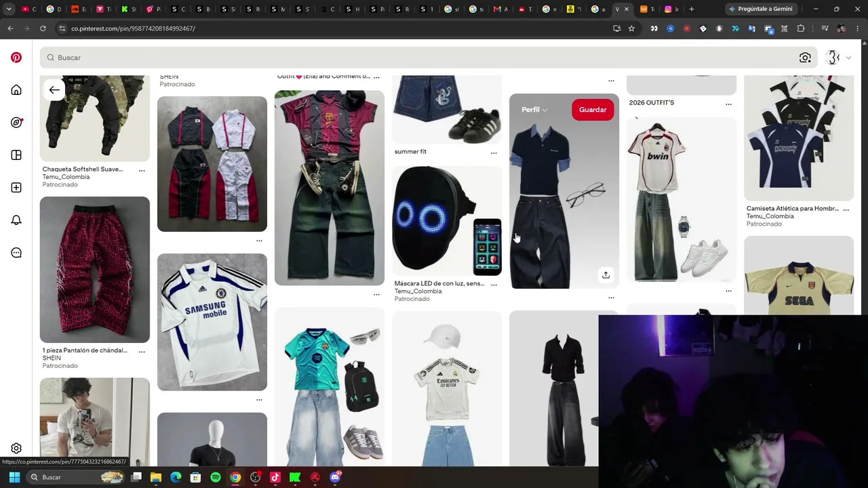Open more options under the Chelsea jersey pin
Screen dimensions: 868x488
click(259, 399)
